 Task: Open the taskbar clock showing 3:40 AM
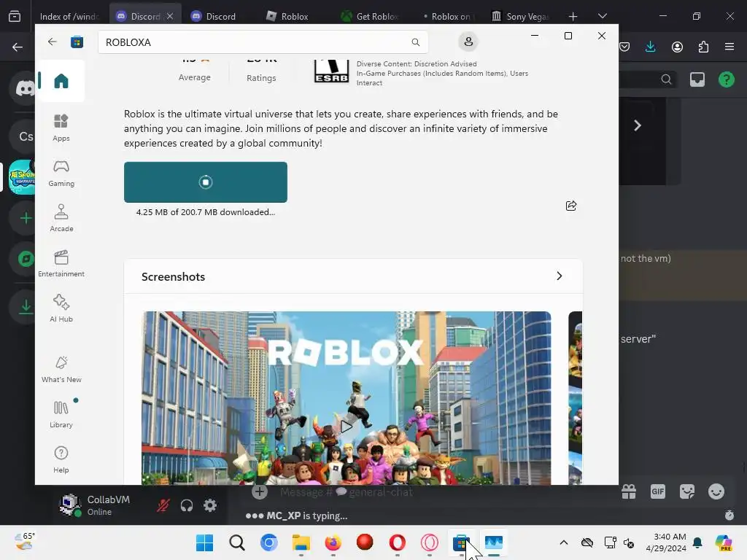(665, 542)
